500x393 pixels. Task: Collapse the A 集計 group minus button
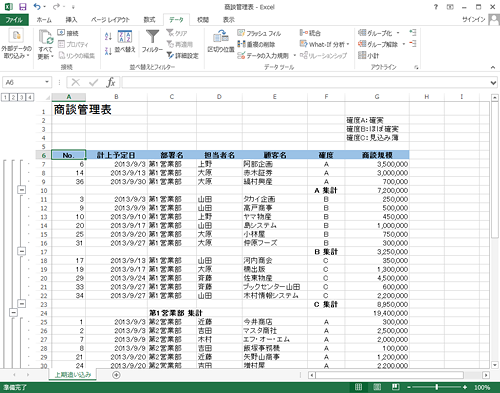point(21,190)
